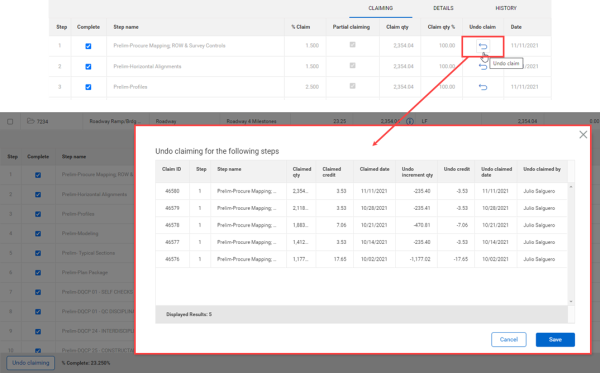Toggle Partial claiming checkbox for step 1

(x=352, y=45)
